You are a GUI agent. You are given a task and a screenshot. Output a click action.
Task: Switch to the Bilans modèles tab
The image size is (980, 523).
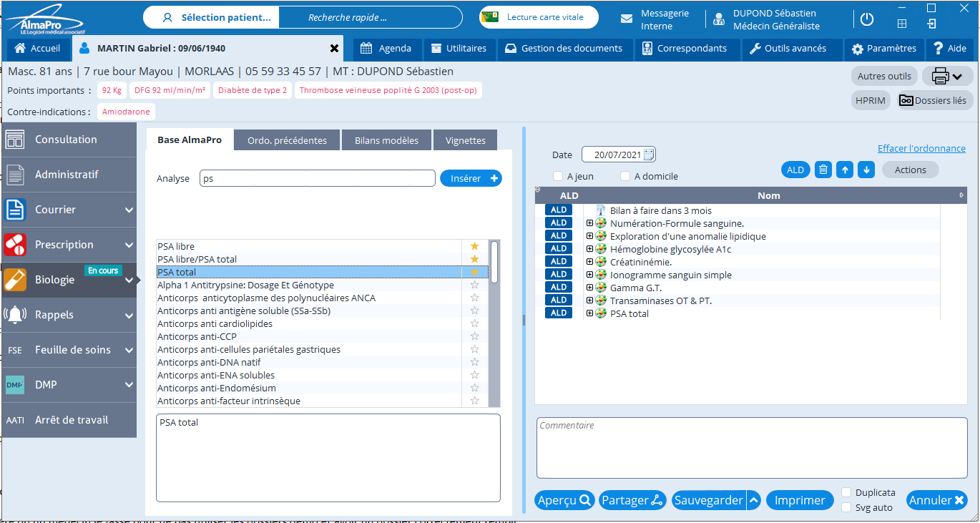tap(386, 140)
